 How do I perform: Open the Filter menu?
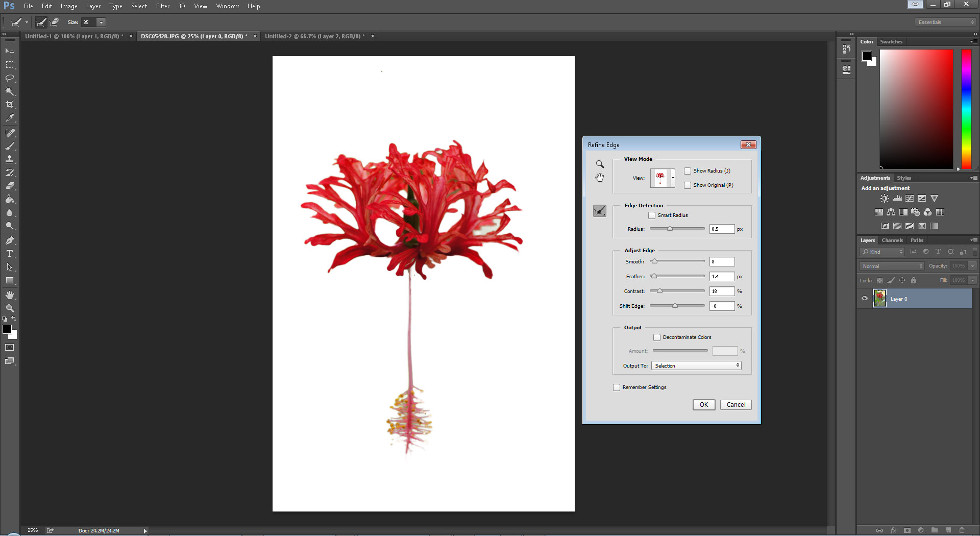tap(162, 6)
